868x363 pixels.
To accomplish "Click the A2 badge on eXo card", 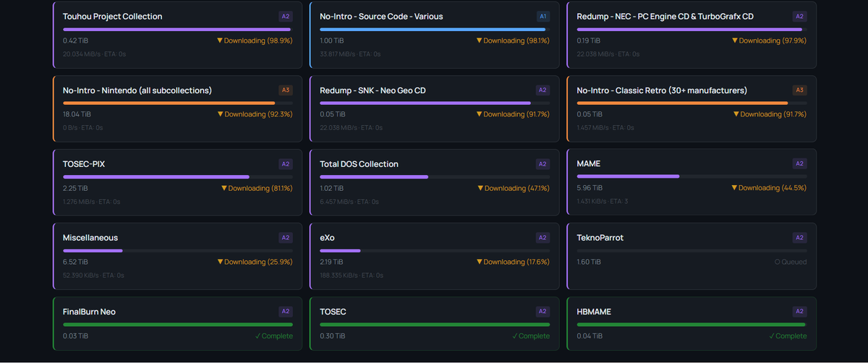I will 542,238.
